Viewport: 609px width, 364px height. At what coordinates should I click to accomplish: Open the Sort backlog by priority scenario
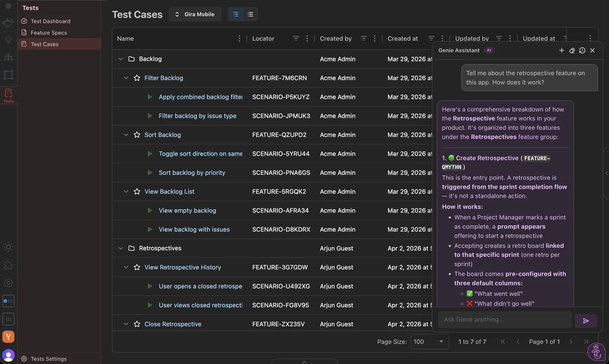(192, 173)
